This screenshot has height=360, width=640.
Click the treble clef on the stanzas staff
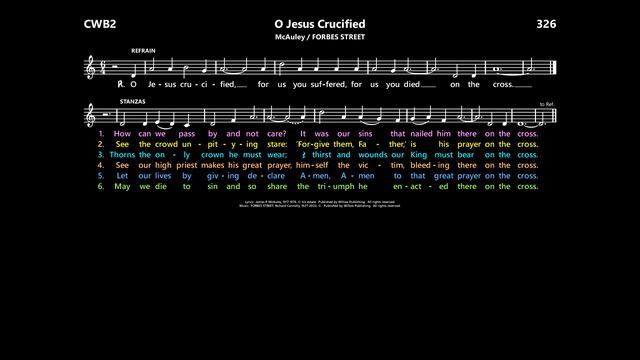90,116
